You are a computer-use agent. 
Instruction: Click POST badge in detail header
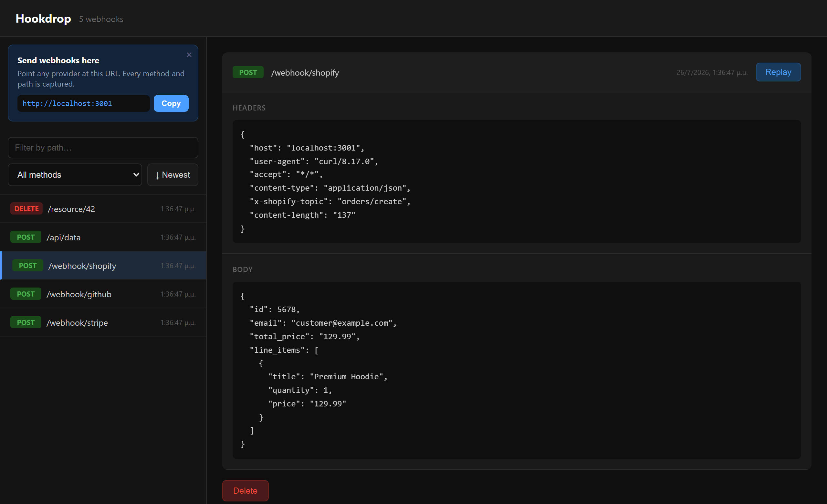coord(248,72)
